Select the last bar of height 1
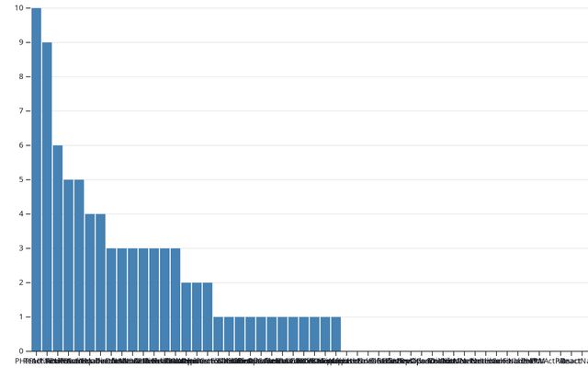The width and height of the screenshot is (588, 368). pos(336,333)
